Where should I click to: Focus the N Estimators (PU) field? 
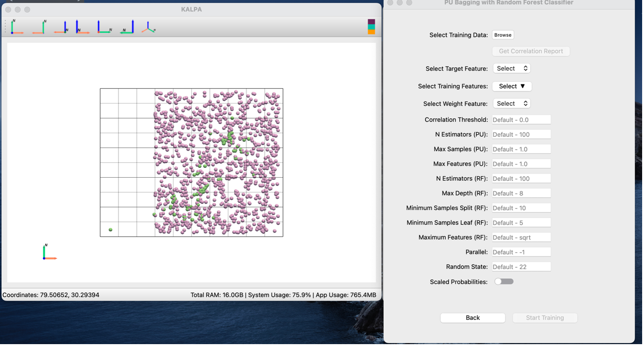[521, 134]
